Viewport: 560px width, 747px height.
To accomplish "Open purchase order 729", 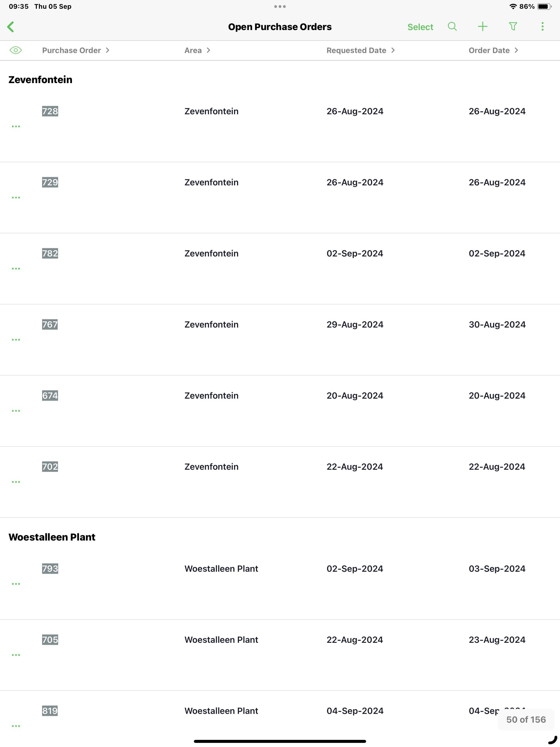I will point(50,182).
